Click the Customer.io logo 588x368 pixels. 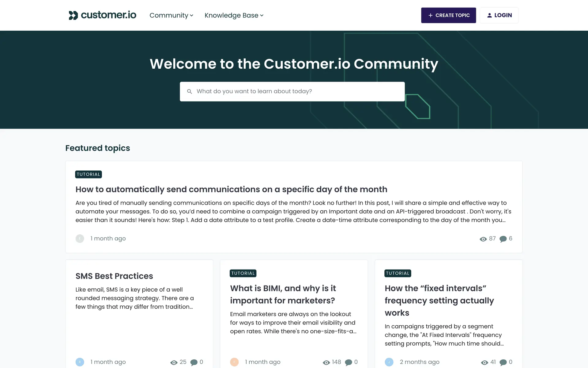pyautogui.click(x=102, y=15)
